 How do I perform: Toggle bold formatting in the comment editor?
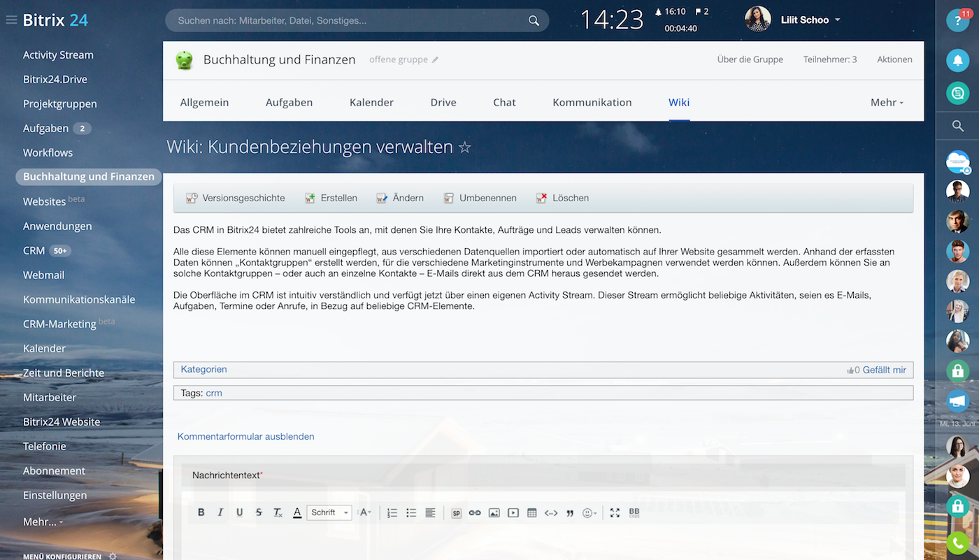[201, 512]
